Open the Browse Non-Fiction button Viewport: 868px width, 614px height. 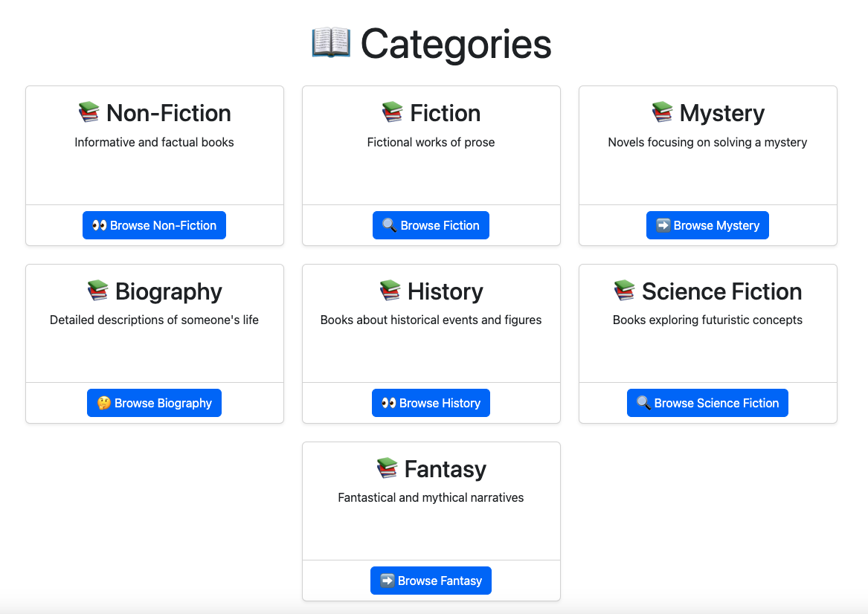point(155,225)
